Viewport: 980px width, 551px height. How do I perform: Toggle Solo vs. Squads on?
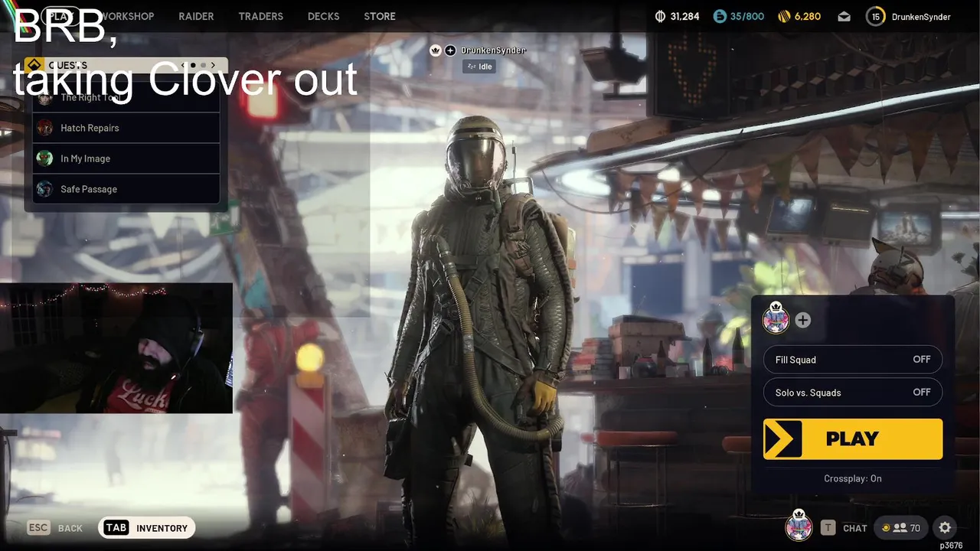point(853,393)
